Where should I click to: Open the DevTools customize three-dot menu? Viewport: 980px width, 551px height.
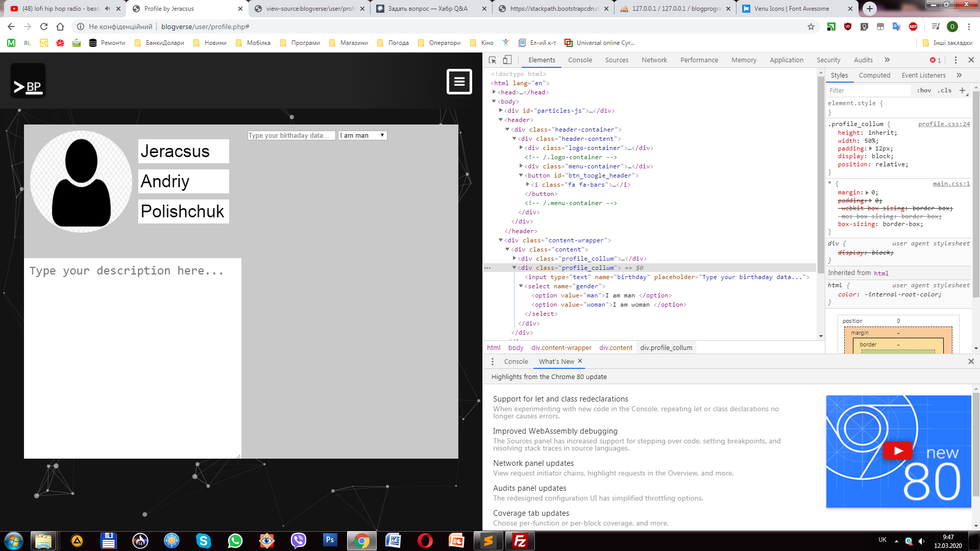[955, 60]
